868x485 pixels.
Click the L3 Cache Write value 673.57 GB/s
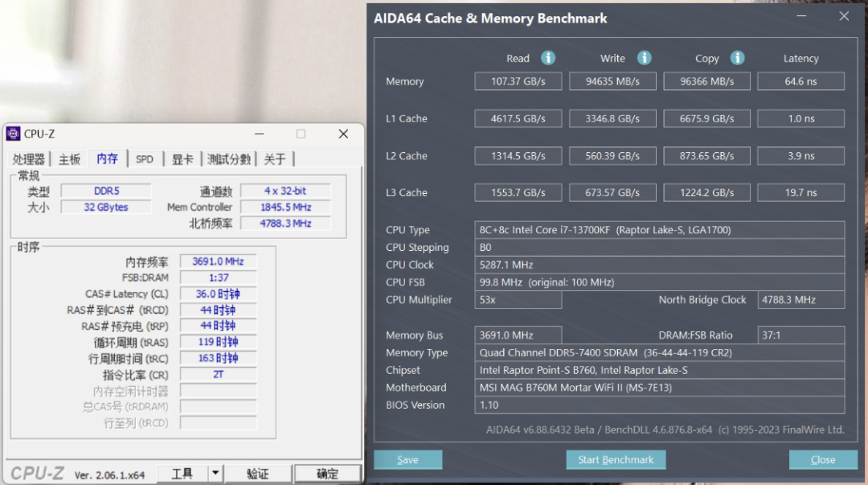pos(612,193)
